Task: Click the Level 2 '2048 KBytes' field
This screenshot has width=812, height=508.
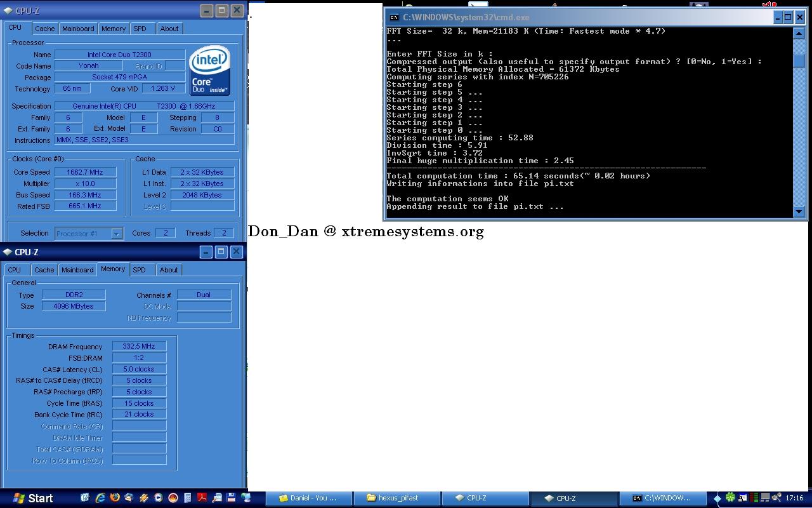Action: click(x=202, y=195)
